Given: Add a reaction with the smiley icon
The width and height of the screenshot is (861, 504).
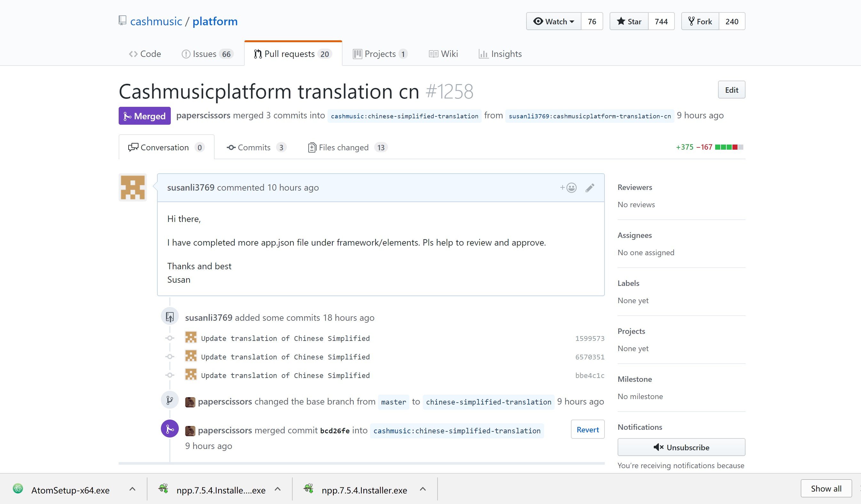Looking at the screenshot, I should 569,188.
